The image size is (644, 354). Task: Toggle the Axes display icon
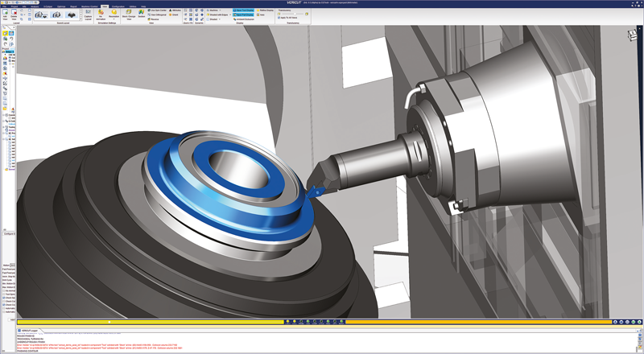click(260, 14)
